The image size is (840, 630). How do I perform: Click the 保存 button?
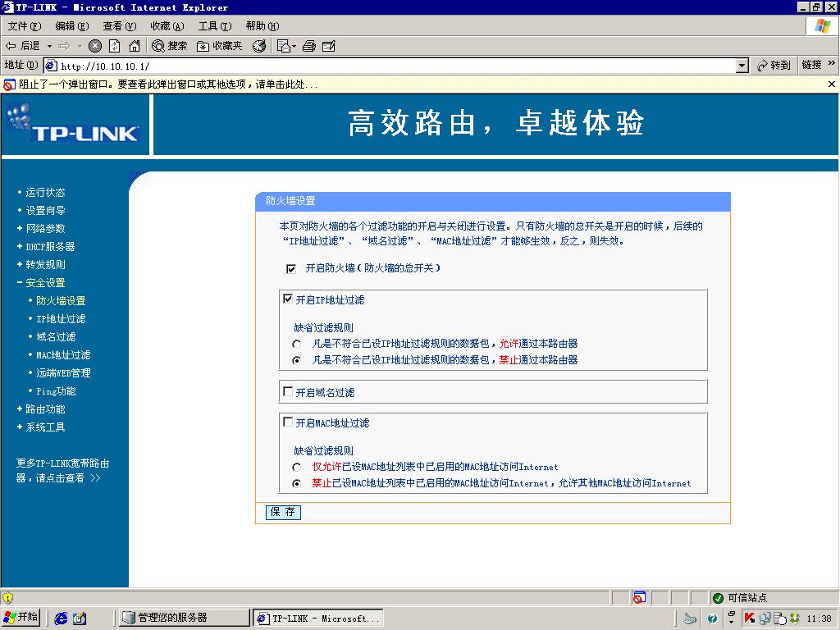[x=284, y=512]
